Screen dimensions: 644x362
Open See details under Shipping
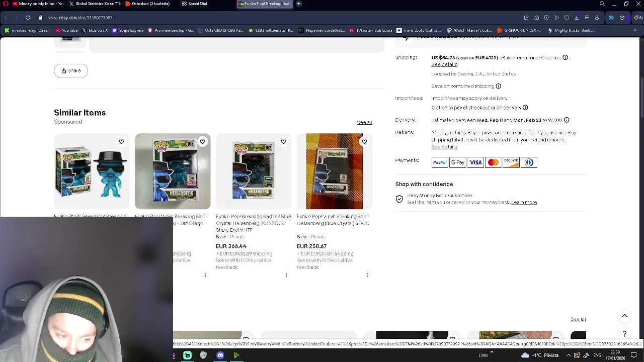tap(444, 64)
